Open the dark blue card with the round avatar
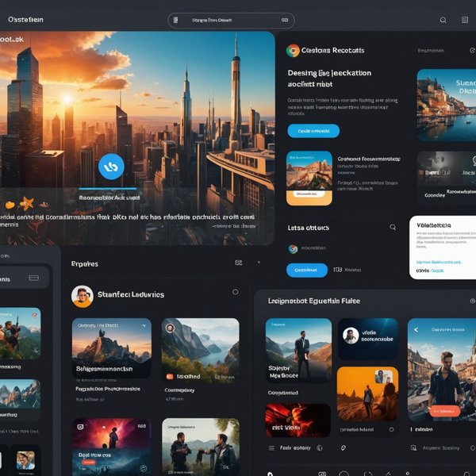Screen dimensions: 476x476 (368, 339)
